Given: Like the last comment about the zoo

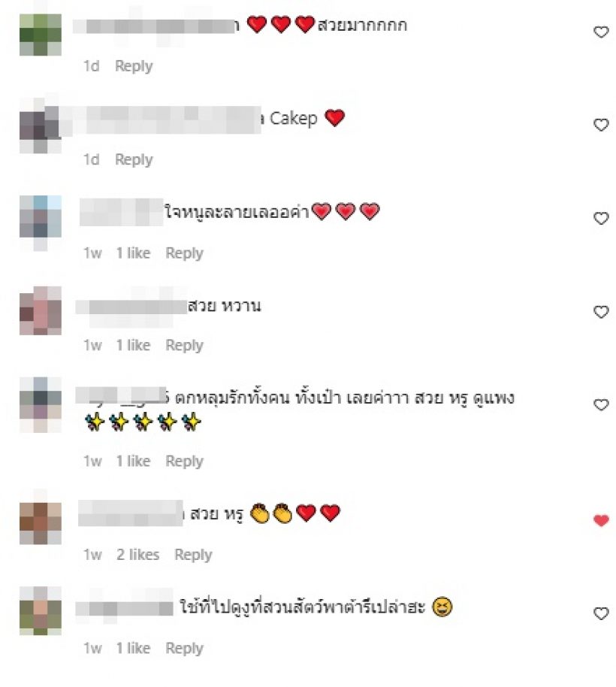Looking at the screenshot, I should [x=601, y=614].
